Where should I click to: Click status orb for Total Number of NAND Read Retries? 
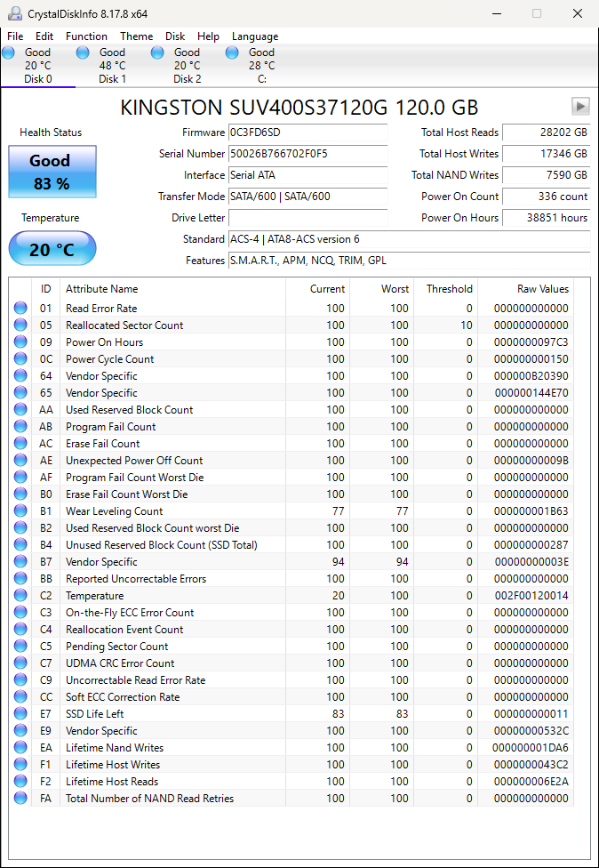tap(20, 799)
